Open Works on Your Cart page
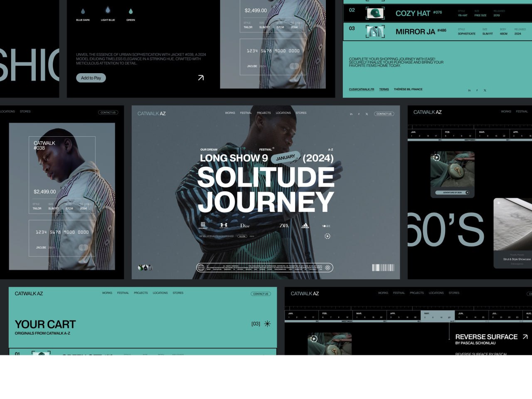This screenshot has height=399, width=532. click(107, 293)
